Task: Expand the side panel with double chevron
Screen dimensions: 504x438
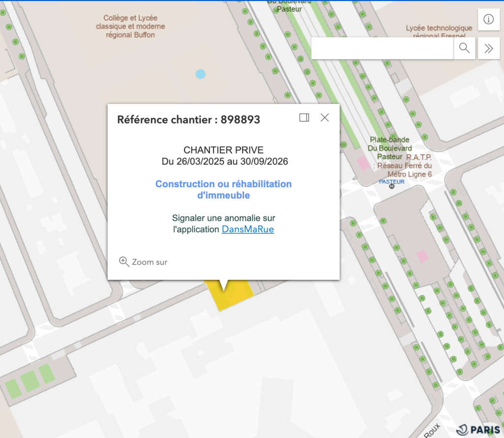Action: click(488, 48)
